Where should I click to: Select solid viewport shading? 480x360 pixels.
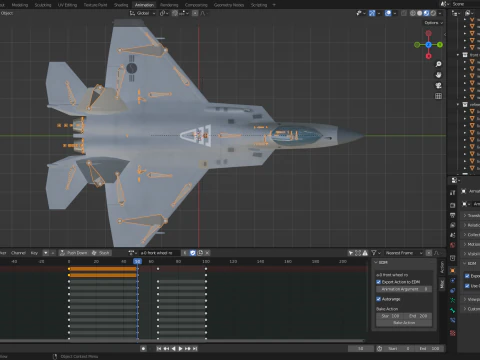419,13
